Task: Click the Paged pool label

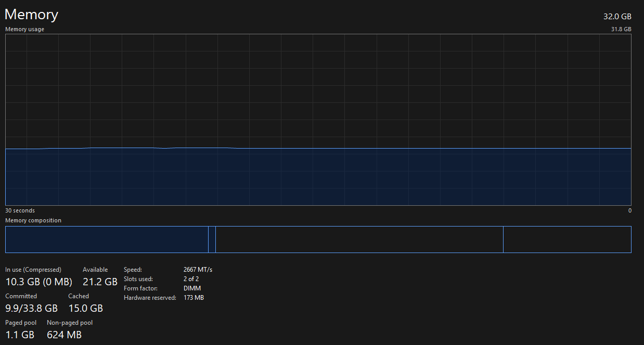Action: coord(21,323)
